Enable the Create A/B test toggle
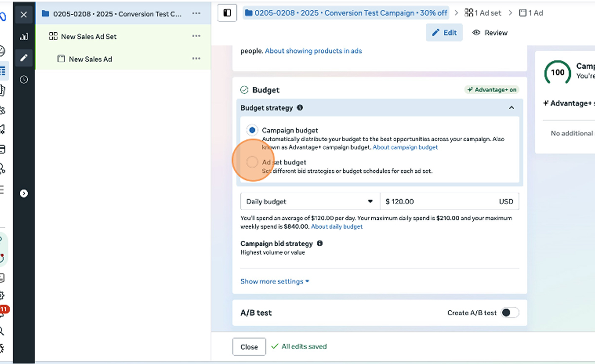Screen dimensions: 595x364 coord(510,312)
